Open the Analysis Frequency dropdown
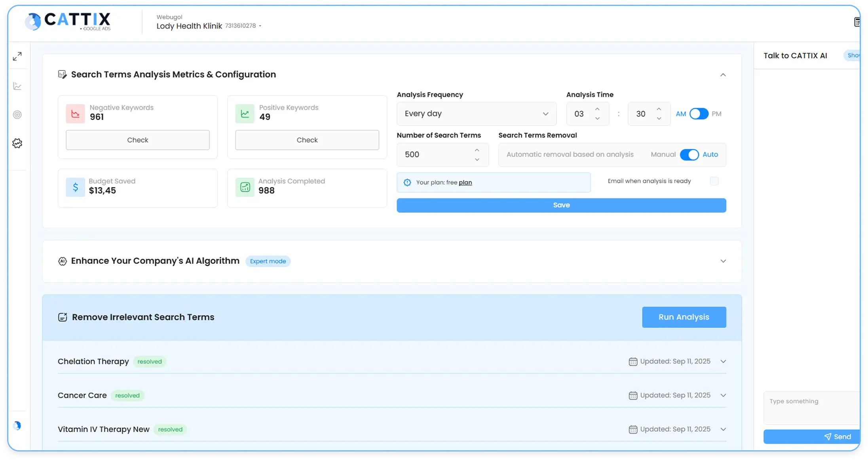The width and height of the screenshot is (868, 461). coord(476,114)
